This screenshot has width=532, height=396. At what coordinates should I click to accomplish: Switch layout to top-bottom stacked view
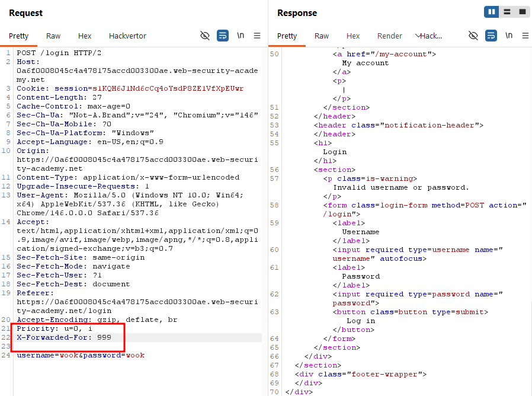[x=507, y=12]
